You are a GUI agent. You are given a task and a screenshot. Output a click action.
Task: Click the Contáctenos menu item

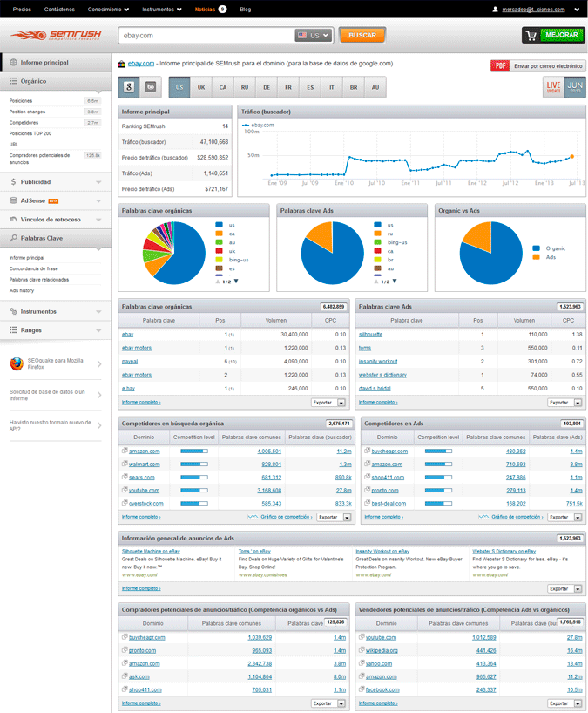[x=59, y=9]
